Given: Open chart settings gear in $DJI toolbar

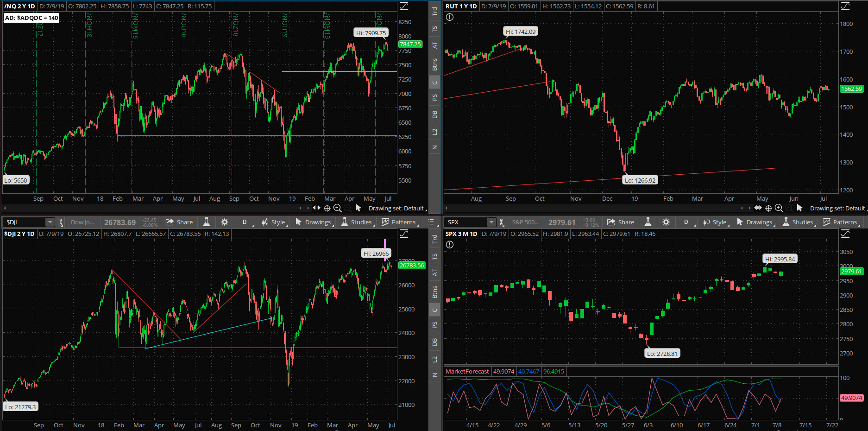Looking at the screenshot, I should pos(225,222).
